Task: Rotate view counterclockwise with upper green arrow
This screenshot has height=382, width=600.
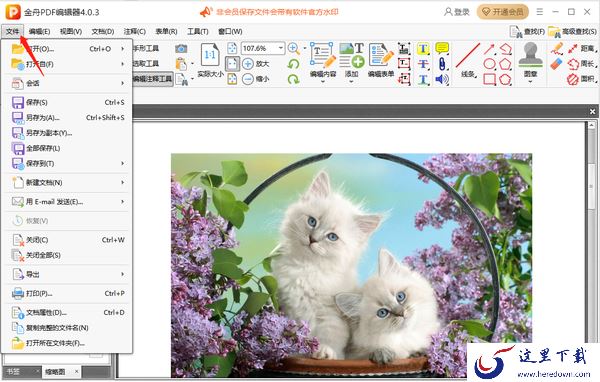Action: pyautogui.click(x=293, y=64)
